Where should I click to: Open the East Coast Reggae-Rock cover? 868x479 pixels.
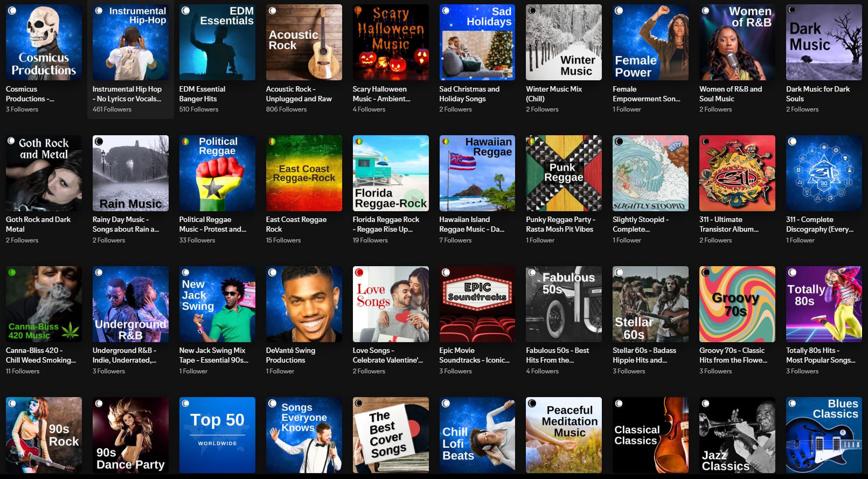(304, 173)
